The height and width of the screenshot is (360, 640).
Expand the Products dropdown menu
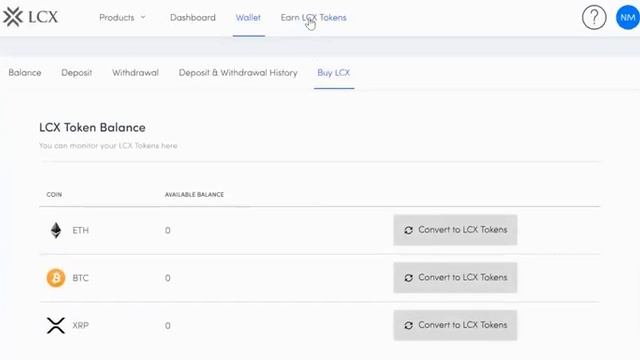coord(122,18)
